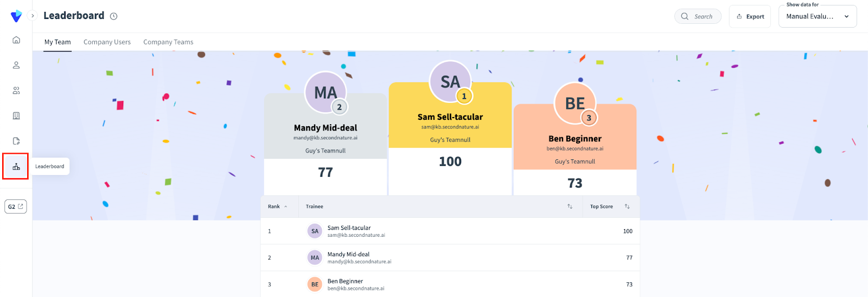
Task: Sort the table by Rank column
Action: click(277, 206)
